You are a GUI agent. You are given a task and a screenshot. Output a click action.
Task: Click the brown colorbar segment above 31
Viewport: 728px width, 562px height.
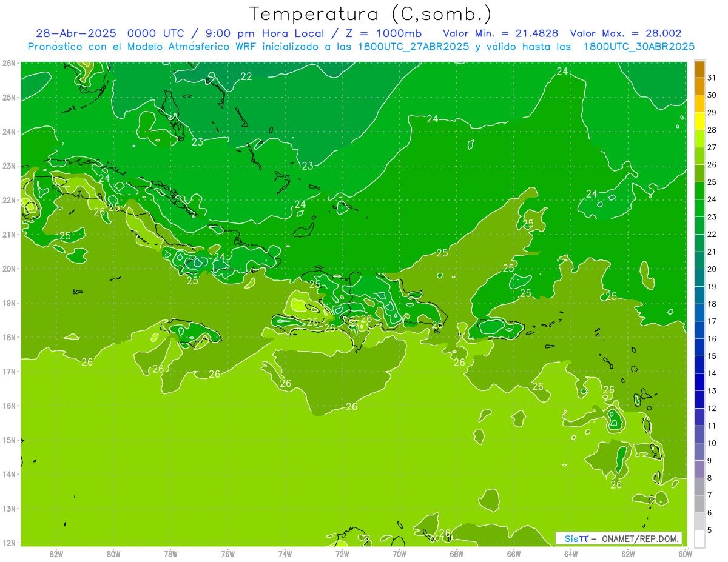[699, 69]
